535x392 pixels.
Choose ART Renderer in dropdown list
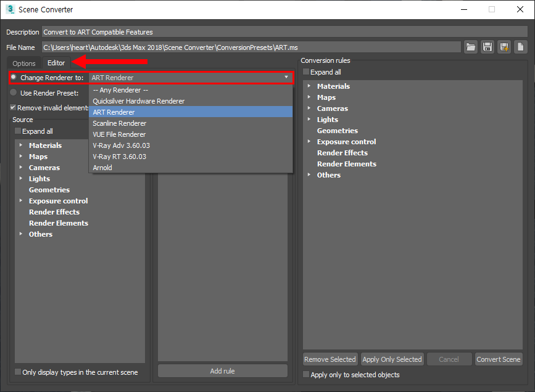pyautogui.click(x=191, y=112)
